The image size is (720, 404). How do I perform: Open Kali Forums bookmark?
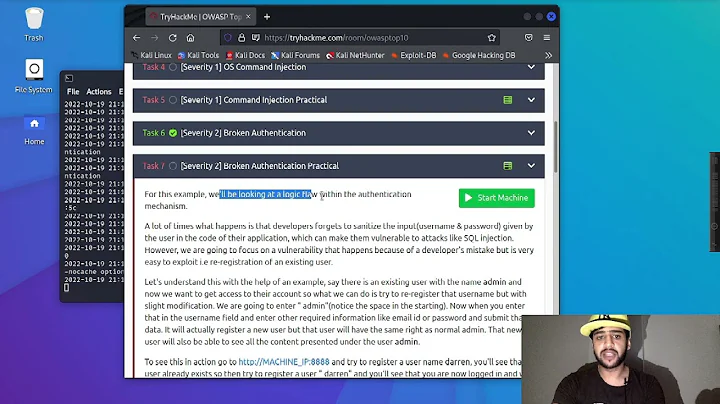[295, 55]
